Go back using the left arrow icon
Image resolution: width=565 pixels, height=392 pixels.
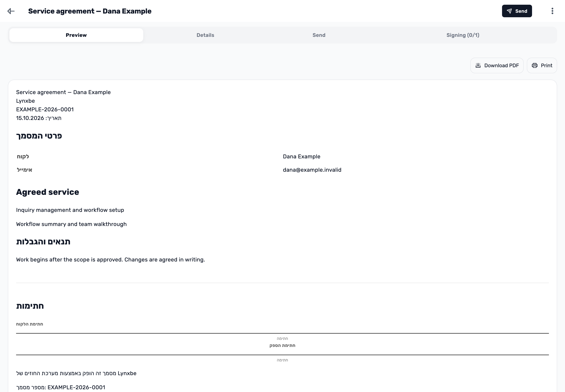pyautogui.click(x=11, y=11)
